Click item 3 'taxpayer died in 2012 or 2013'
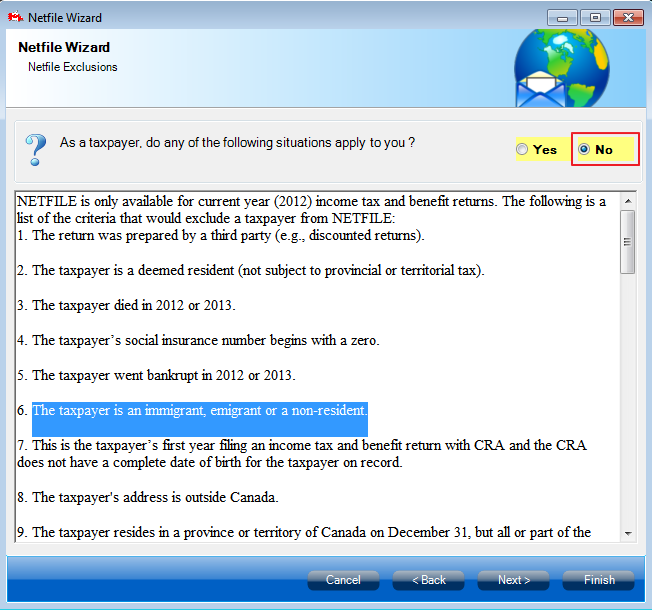This screenshot has width=652, height=610. 126,305
